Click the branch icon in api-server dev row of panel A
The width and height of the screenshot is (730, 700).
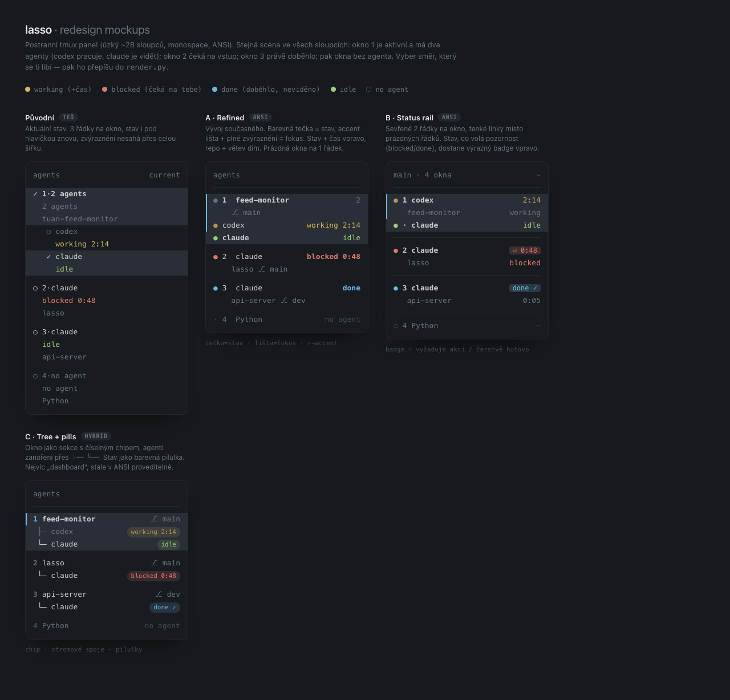[284, 301]
